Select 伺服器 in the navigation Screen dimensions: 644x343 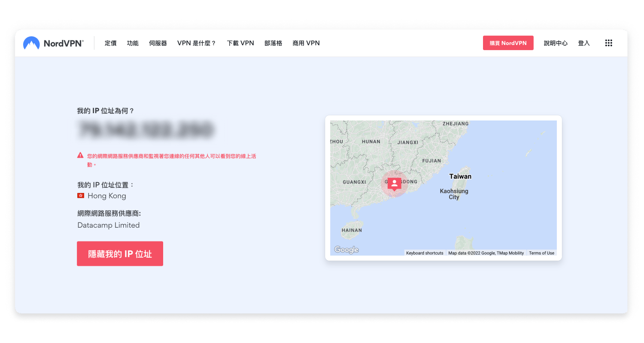click(x=158, y=43)
